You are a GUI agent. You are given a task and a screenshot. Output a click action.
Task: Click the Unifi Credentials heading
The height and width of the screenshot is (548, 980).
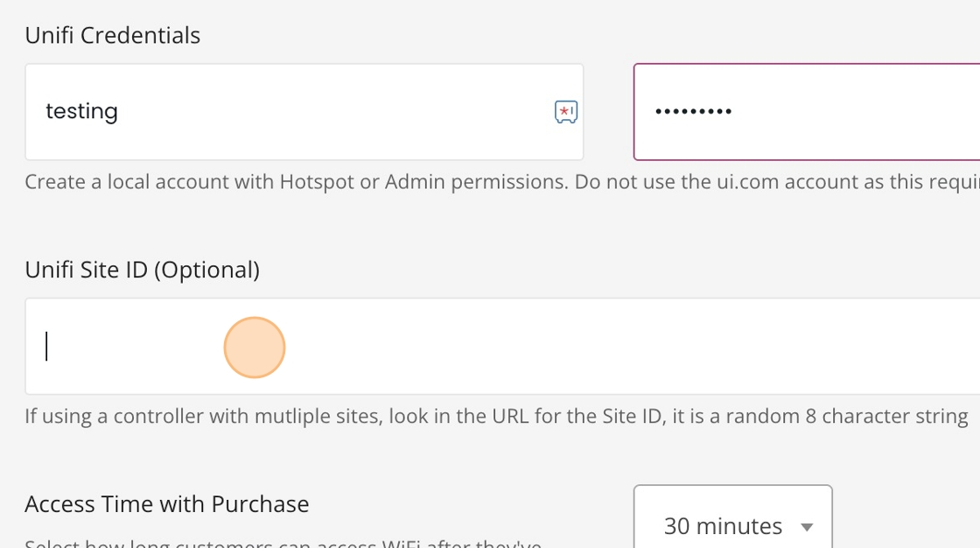[113, 36]
